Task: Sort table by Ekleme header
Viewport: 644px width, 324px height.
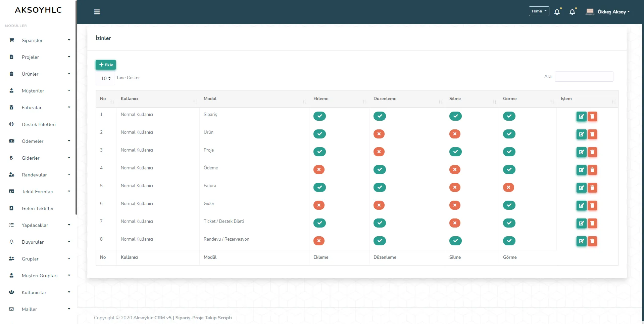Action: click(339, 99)
